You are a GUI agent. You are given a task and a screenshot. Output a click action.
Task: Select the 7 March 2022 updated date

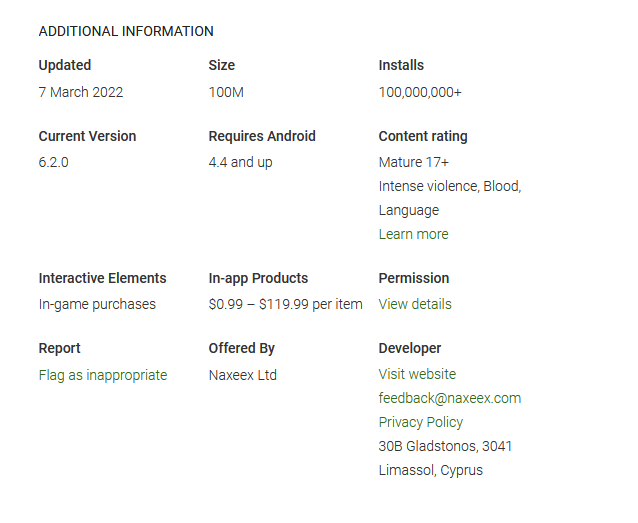[81, 92]
